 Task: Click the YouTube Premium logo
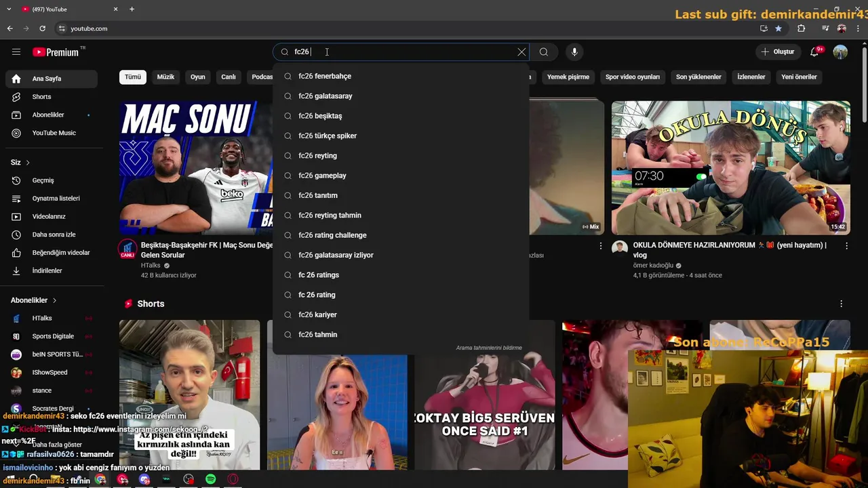(56, 52)
